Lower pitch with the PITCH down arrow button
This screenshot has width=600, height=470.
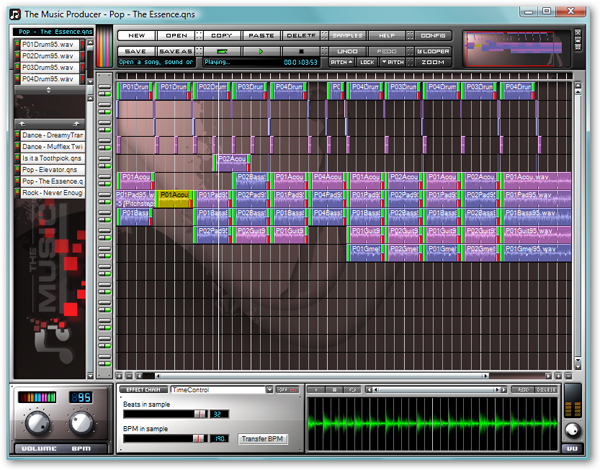point(393,62)
